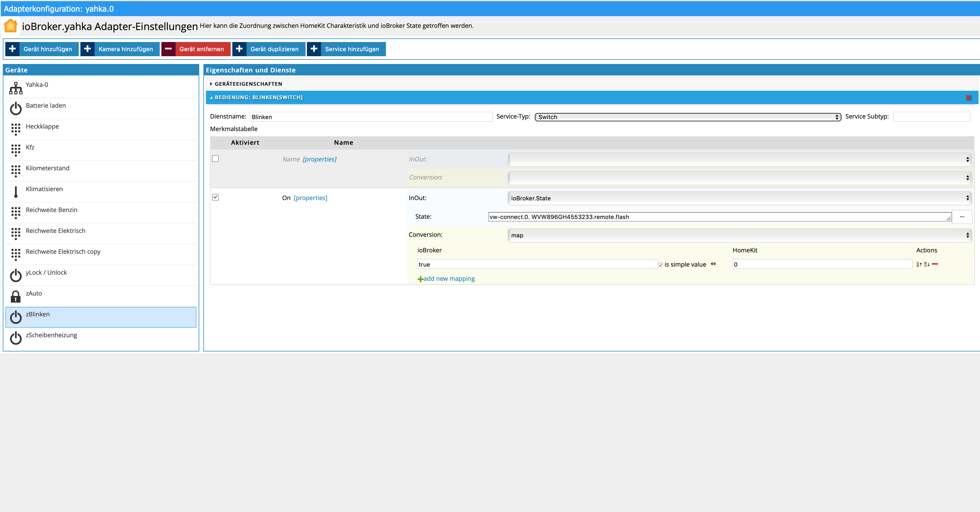Select the Heckklappe device entry
Viewport: 980px width, 512px height.
click(x=42, y=126)
